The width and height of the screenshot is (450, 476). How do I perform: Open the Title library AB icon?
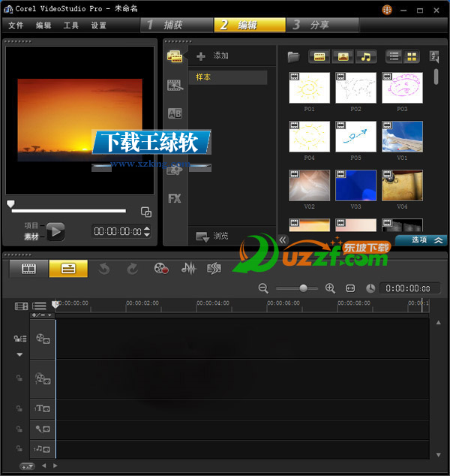(175, 113)
